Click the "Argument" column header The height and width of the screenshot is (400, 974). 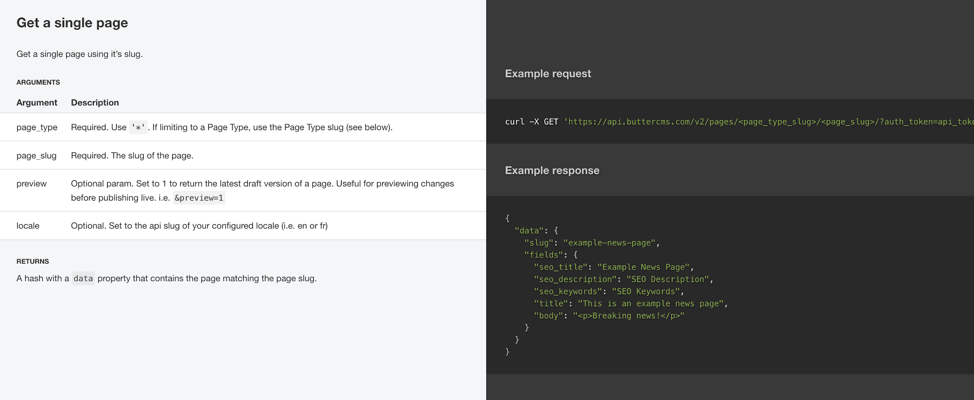(x=37, y=103)
